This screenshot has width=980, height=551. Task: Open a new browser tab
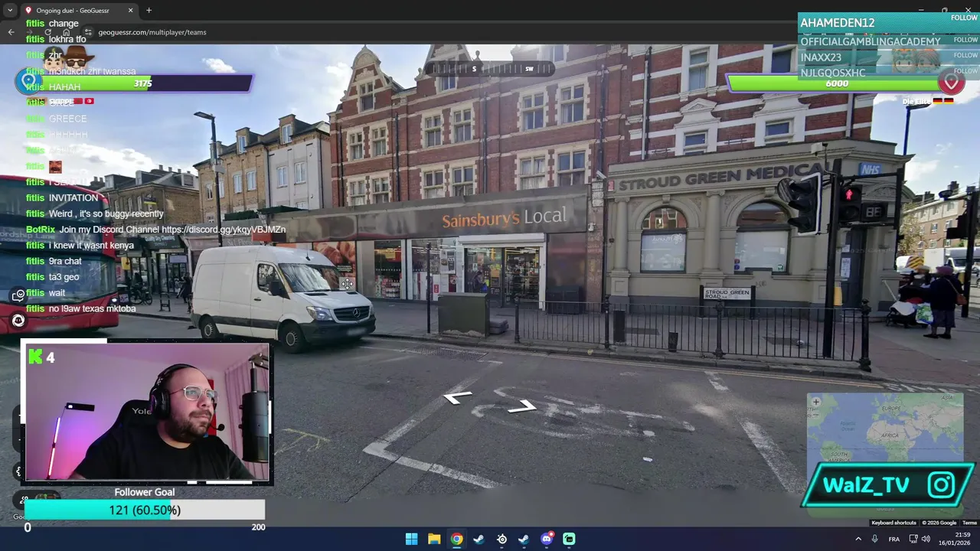[x=149, y=11]
